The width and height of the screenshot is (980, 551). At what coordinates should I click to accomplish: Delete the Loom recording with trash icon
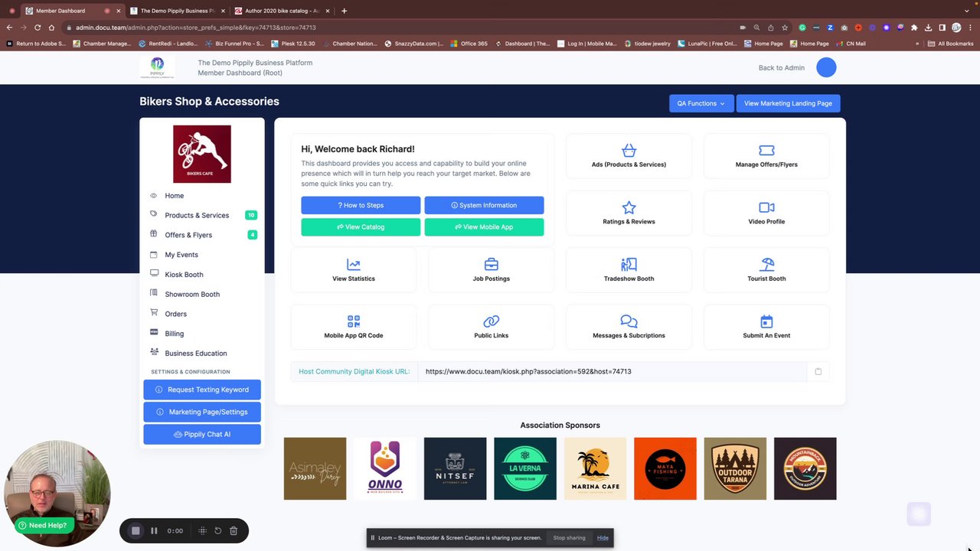pyautogui.click(x=234, y=530)
